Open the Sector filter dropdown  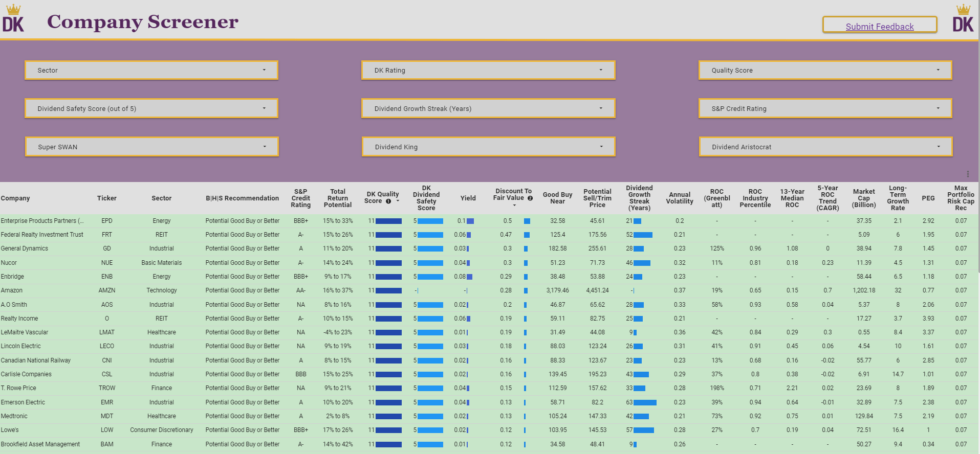pos(151,71)
